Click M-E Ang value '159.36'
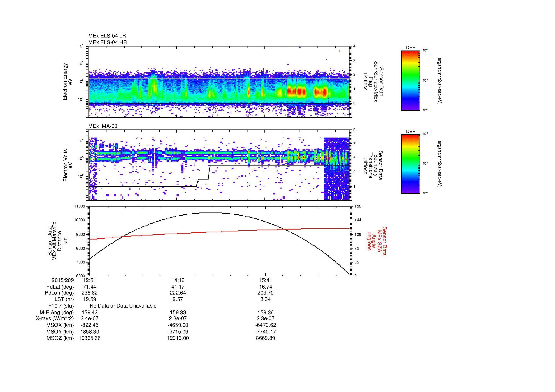 pyautogui.click(x=266, y=312)
